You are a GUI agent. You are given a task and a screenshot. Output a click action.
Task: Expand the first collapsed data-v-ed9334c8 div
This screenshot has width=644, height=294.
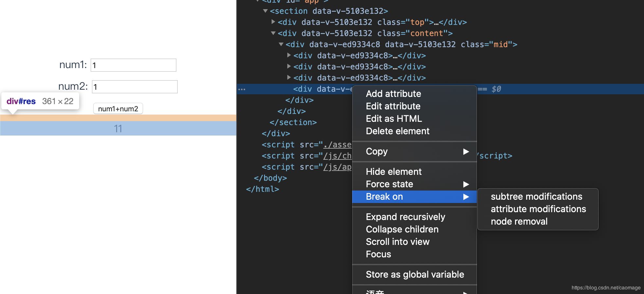click(x=289, y=55)
